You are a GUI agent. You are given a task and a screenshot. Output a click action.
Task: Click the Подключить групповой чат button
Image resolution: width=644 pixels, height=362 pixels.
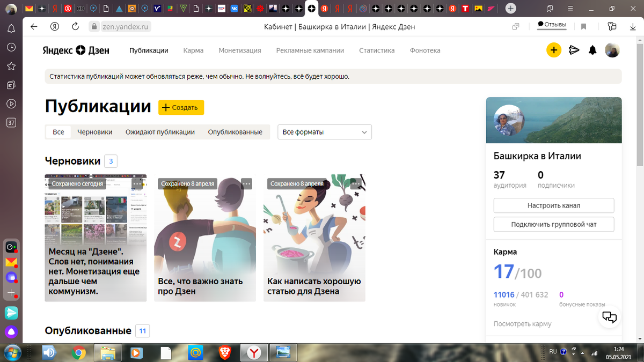click(x=554, y=224)
